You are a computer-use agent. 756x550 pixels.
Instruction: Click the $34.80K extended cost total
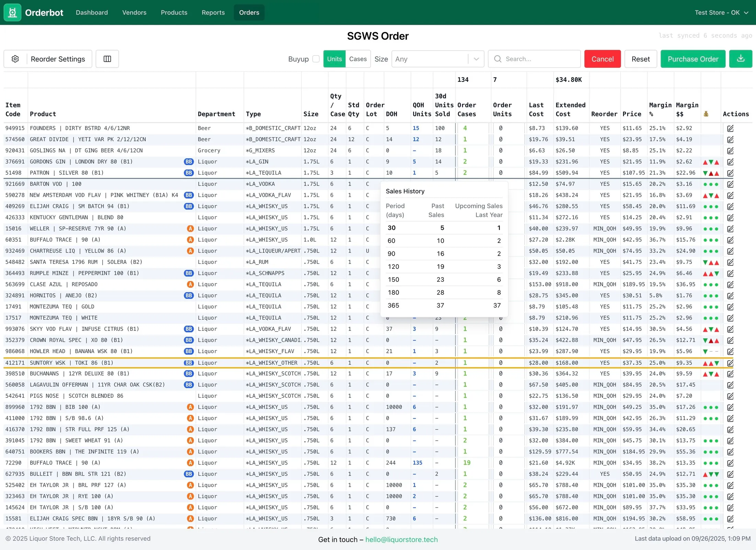(x=569, y=80)
